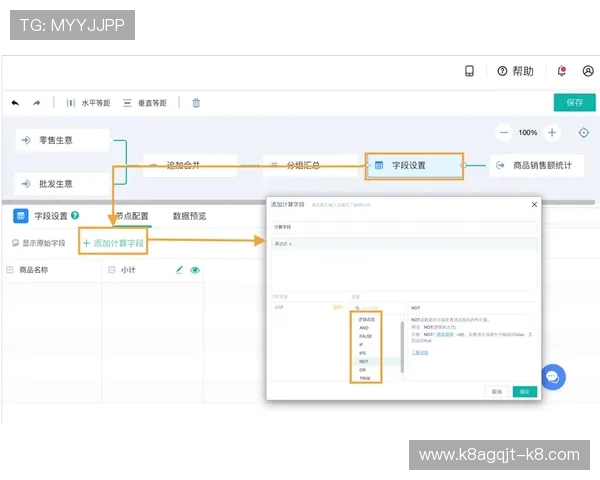The height and width of the screenshot is (480, 600).
Task: Click the 商品销售额统计 output arrow icon
Action: (x=500, y=165)
